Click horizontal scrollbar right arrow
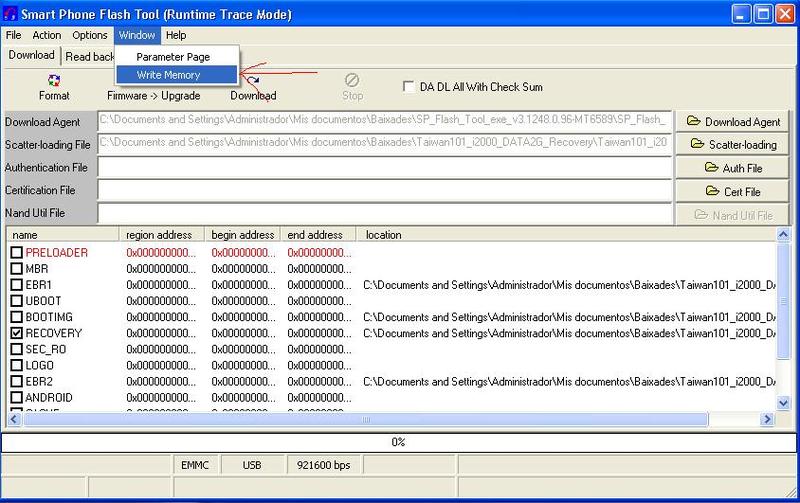 coord(767,419)
